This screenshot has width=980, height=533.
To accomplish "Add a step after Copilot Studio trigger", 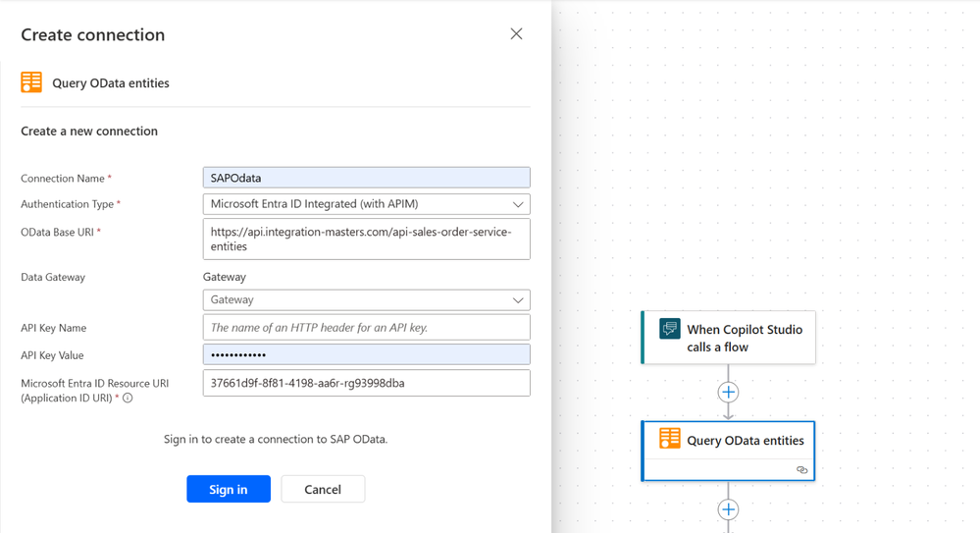I will [x=728, y=393].
